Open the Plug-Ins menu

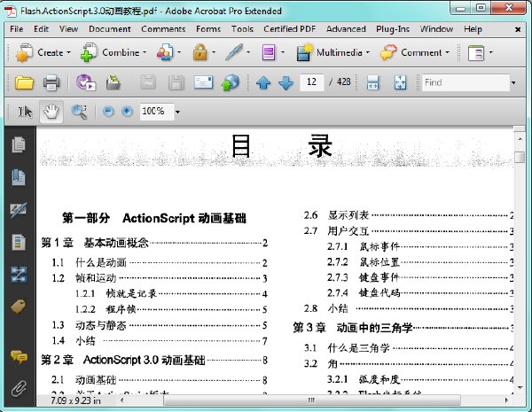click(x=393, y=29)
